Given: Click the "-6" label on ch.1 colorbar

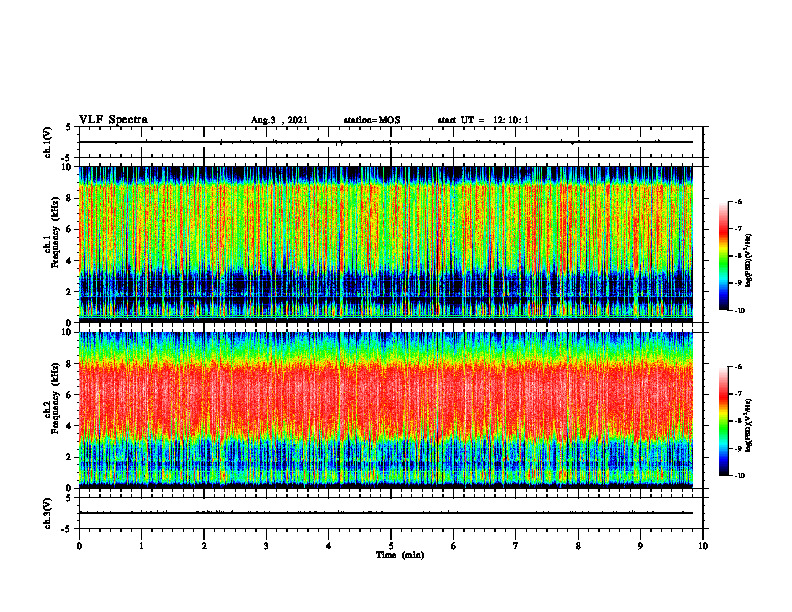Looking at the screenshot, I should pos(738,201).
